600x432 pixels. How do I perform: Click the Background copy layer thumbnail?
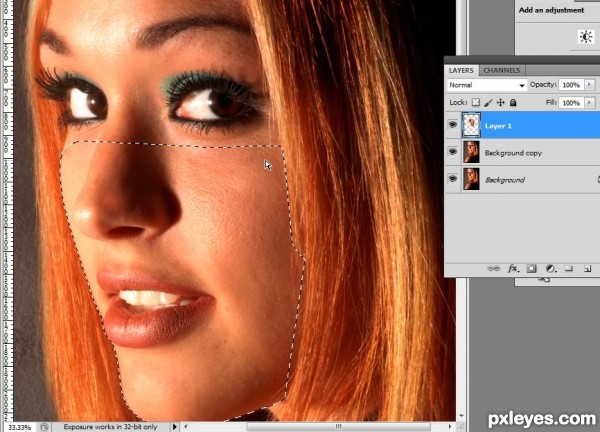point(471,152)
